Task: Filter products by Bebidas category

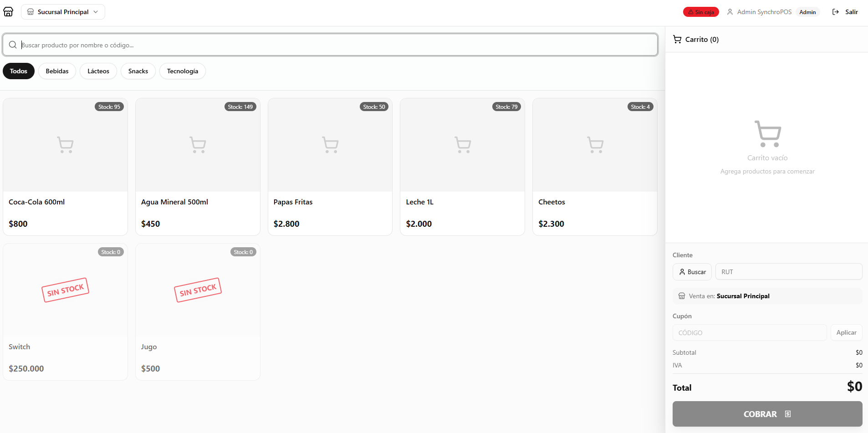Action: [57, 71]
